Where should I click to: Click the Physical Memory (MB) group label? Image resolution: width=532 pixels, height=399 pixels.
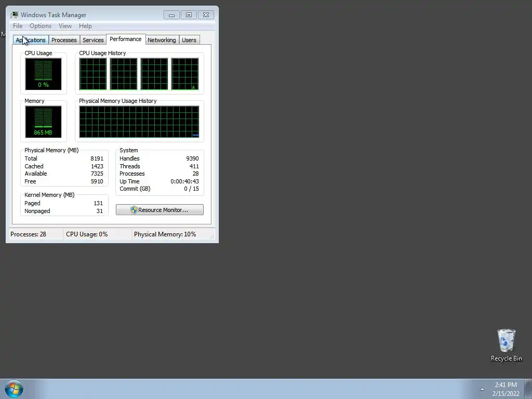[51, 150]
